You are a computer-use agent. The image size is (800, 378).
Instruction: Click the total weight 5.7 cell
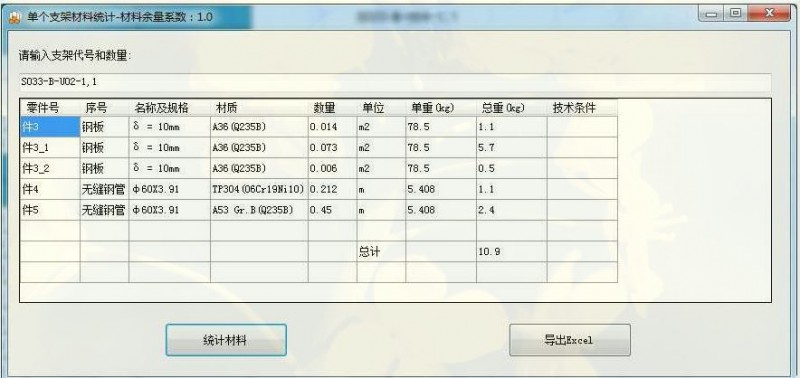tap(512, 148)
